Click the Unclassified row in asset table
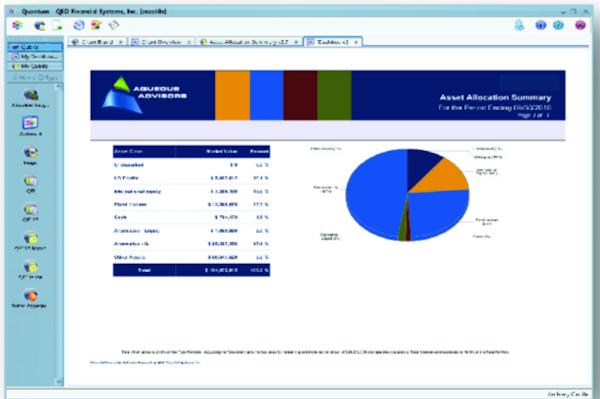This screenshot has width=600, height=399. [x=191, y=165]
